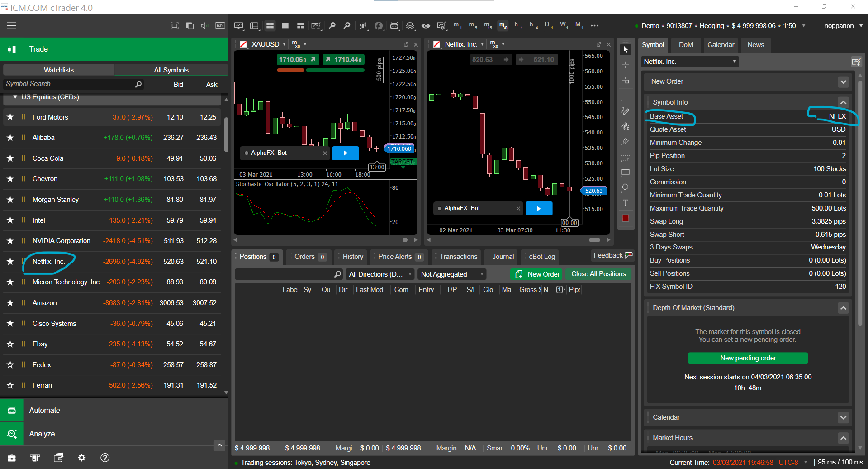The width and height of the screenshot is (868, 469).
Task: Click the 1710.44 buy button
Action: (343, 60)
